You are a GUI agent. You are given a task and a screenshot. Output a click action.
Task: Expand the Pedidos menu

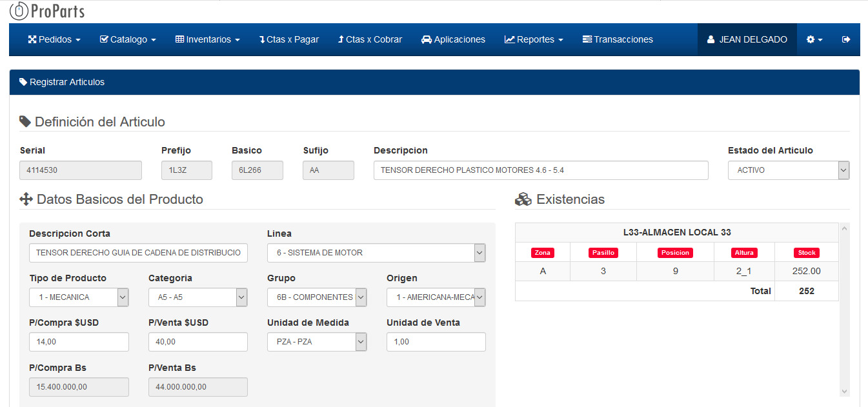pyautogui.click(x=54, y=39)
